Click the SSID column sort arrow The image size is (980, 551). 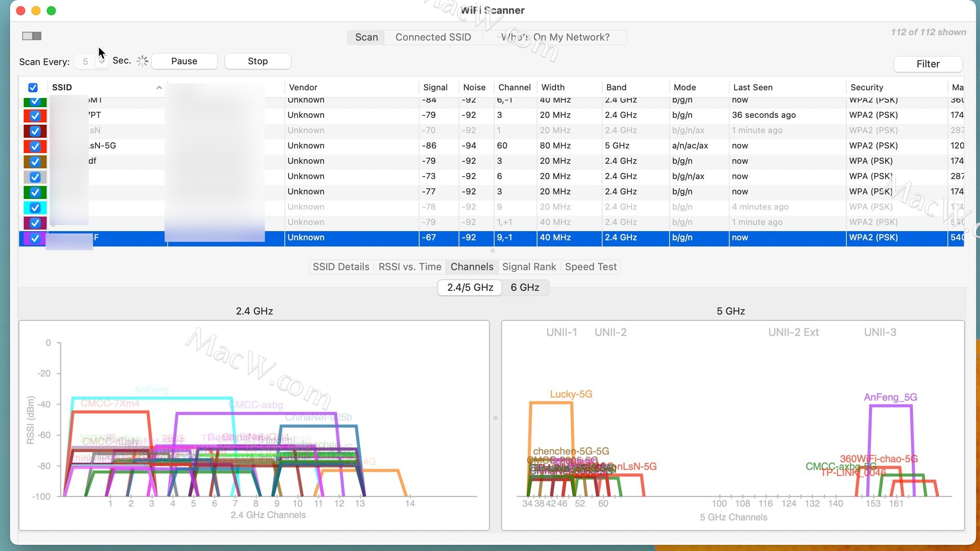(x=159, y=88)
